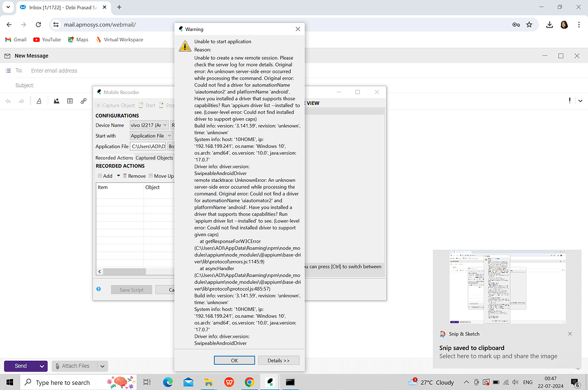Open the Add action dropdown arrow
Screen dimensions: 588x390
[118, 175]
